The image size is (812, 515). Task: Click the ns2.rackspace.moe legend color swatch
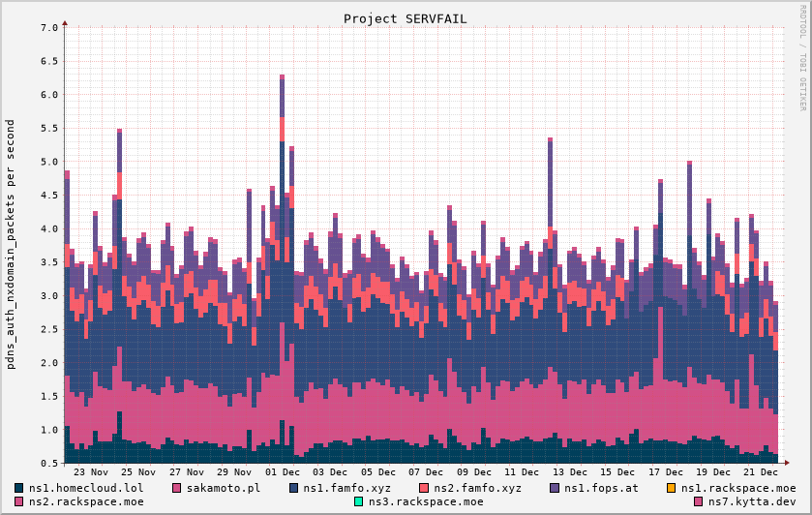pos(20,501)
